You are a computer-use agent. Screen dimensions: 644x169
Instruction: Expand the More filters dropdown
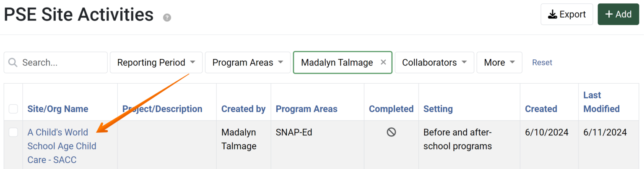pos(499,63)
